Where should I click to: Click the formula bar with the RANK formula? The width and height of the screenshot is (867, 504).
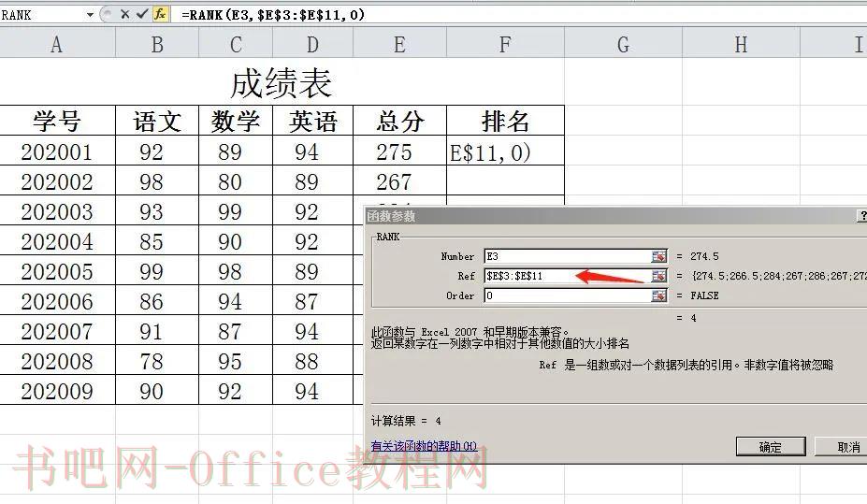click(x=520, y=14)
